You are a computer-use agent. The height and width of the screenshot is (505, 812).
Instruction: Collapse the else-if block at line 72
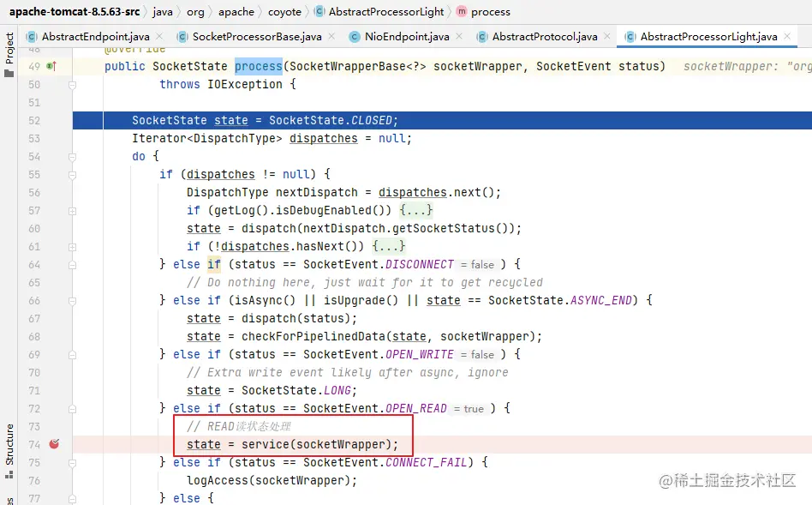[x=73, y=409]
